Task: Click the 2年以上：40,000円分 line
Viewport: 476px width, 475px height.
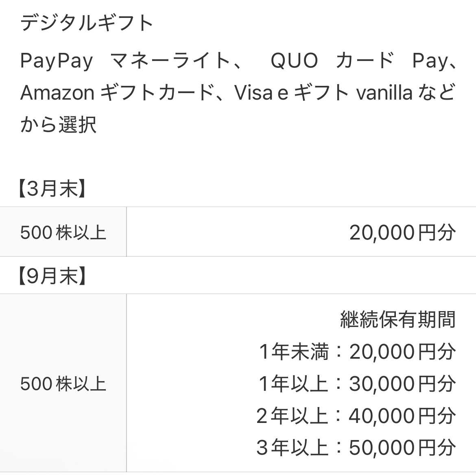Action: (356, 416)
